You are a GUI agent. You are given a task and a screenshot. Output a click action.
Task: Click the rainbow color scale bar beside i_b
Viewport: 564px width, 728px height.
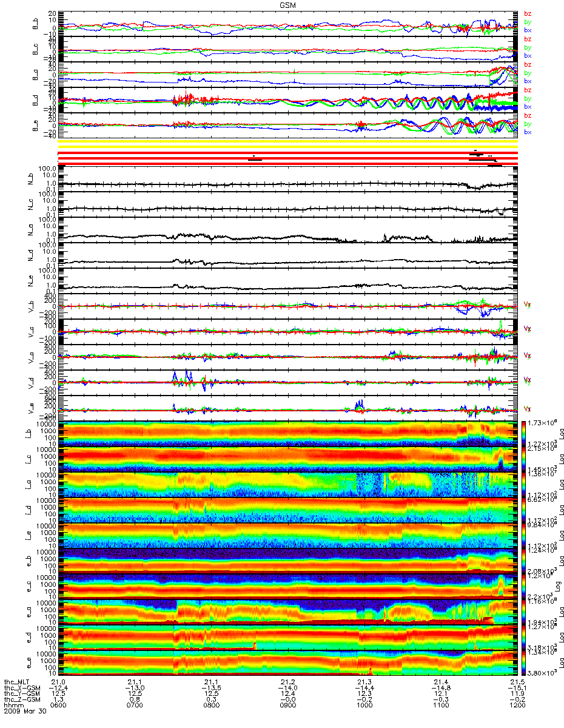pyautogui.click(x=523, y=434)
